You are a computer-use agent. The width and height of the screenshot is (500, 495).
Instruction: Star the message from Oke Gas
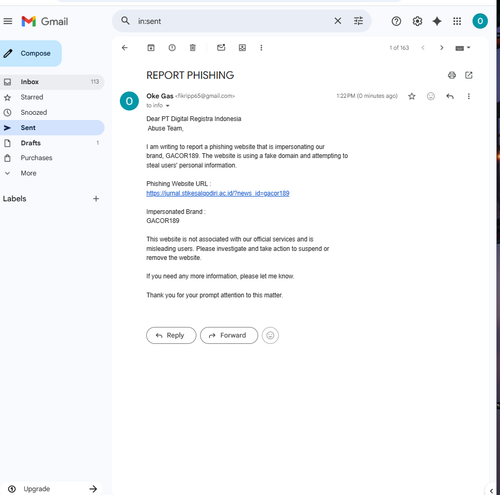[412, 96]
